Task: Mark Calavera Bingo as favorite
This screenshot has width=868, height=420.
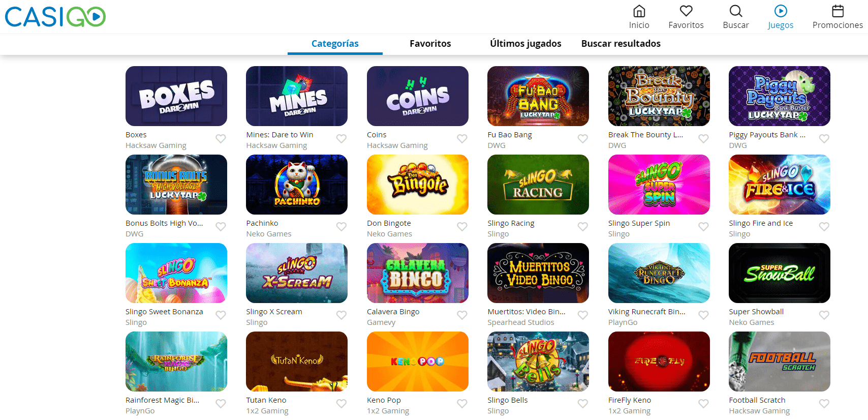Action: (462, 316)
